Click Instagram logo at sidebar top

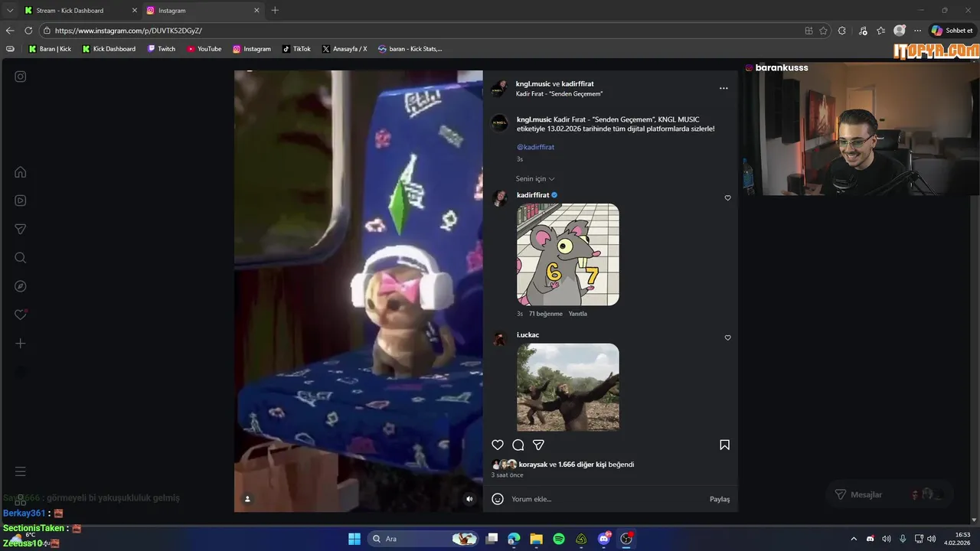pos(21,77)
